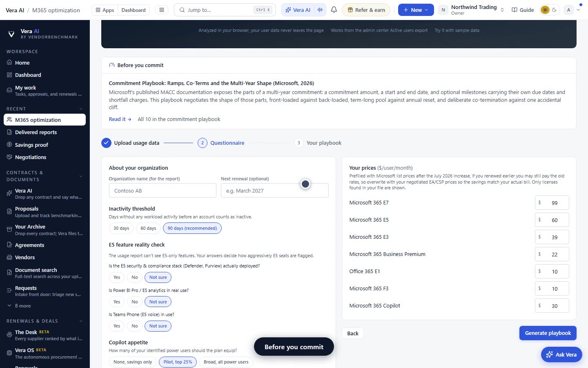This screenshot has height=368, width=588.
Task: Click the Guide book icon
Action: pos(514,10)
